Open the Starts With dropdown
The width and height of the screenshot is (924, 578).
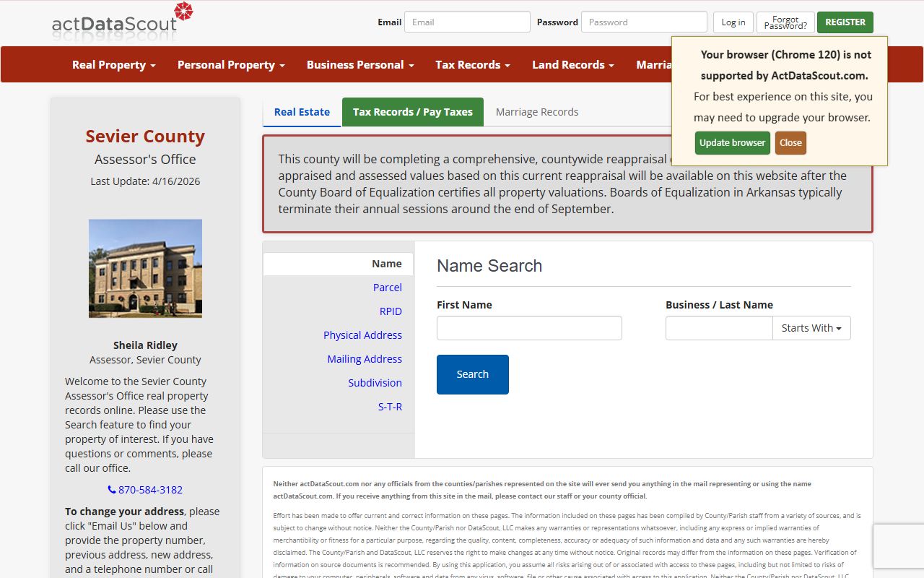coord(811,328)
